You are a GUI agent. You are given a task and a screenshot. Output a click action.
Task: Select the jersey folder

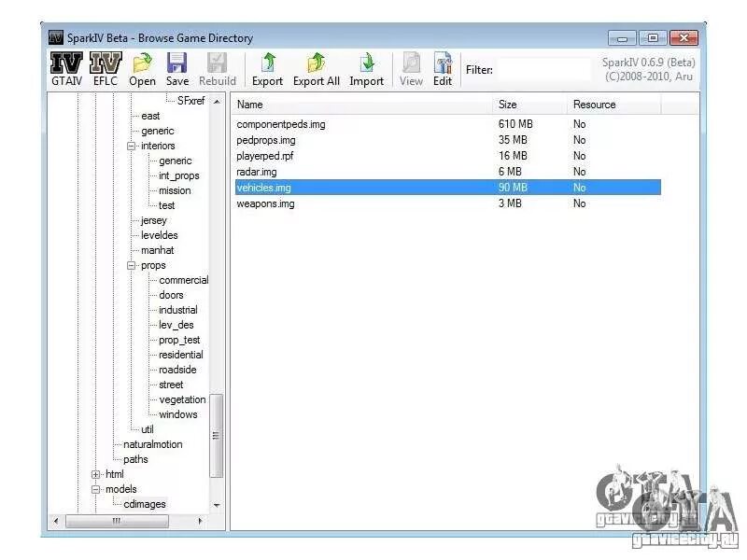[x=154, y=220]
